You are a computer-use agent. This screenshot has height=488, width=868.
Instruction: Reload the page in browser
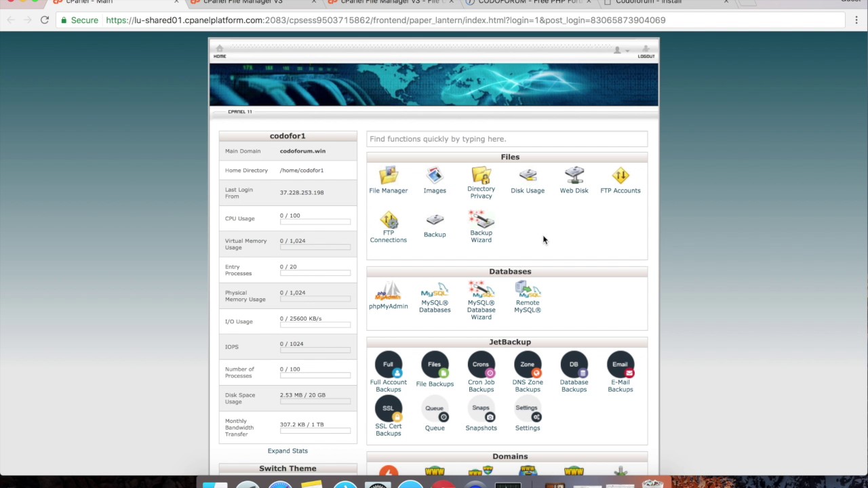[44, 20]
